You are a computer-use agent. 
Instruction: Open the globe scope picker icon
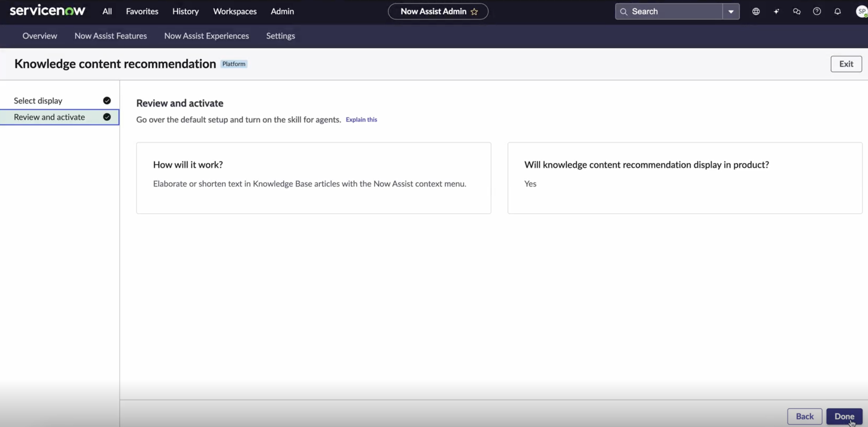[x=756, y=12]
